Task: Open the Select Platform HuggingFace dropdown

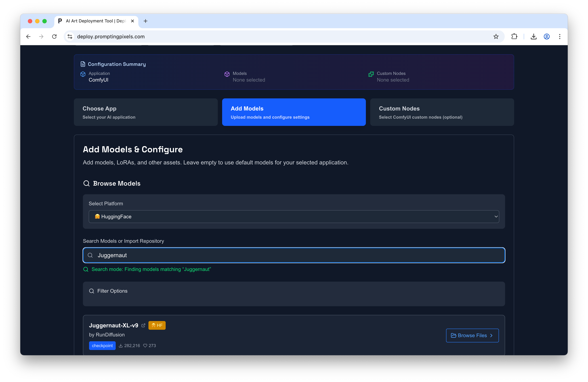Action: (294, 217)
